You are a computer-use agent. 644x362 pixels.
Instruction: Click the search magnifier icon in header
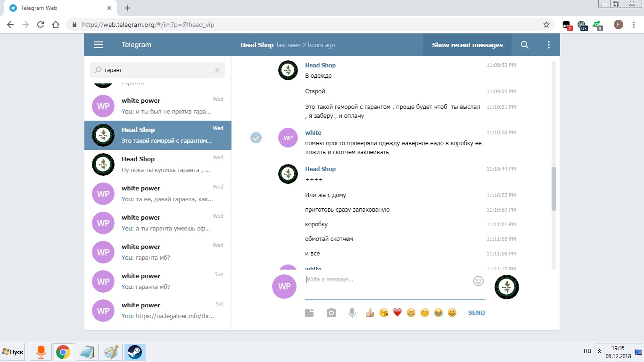524,45
